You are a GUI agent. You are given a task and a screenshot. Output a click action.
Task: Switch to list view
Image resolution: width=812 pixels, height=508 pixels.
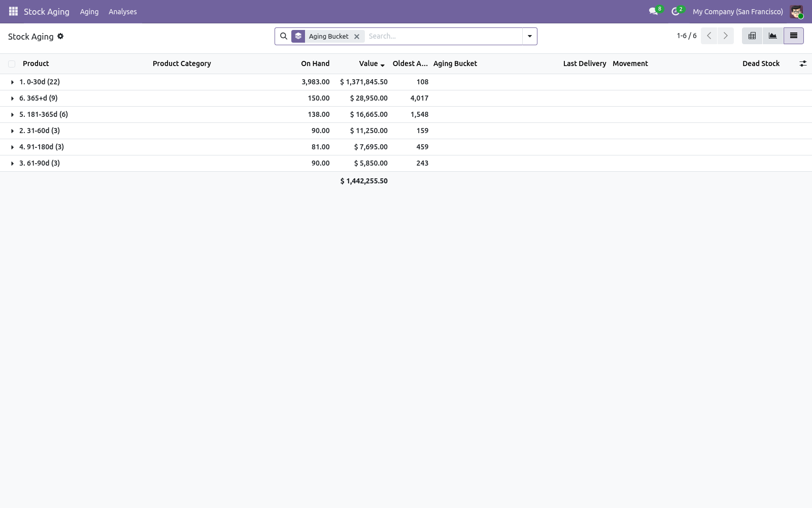click(x=794, y=36)
